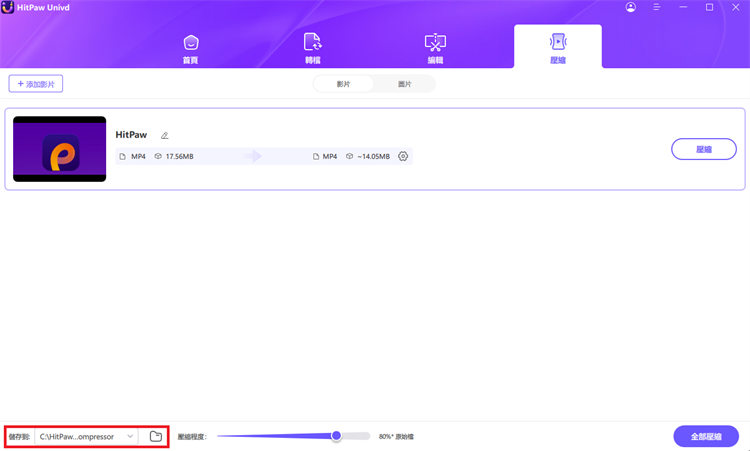The image size is (750, 451).
Task: Open the output folder icon
Action: pyautogui.click(x=156, y=436)
